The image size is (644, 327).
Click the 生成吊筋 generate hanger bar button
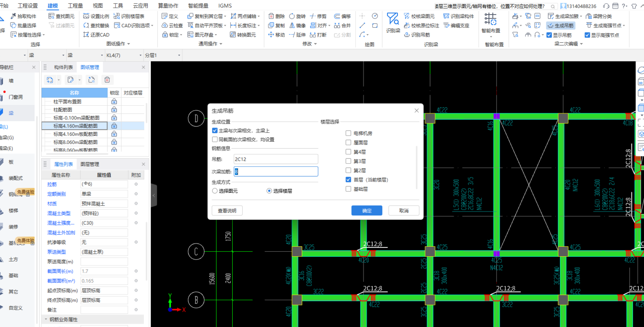point(561,25)
